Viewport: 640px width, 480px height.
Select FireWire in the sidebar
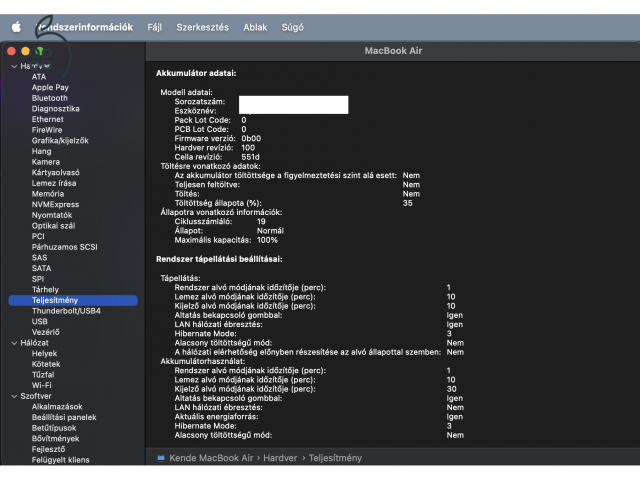(47, 130)
